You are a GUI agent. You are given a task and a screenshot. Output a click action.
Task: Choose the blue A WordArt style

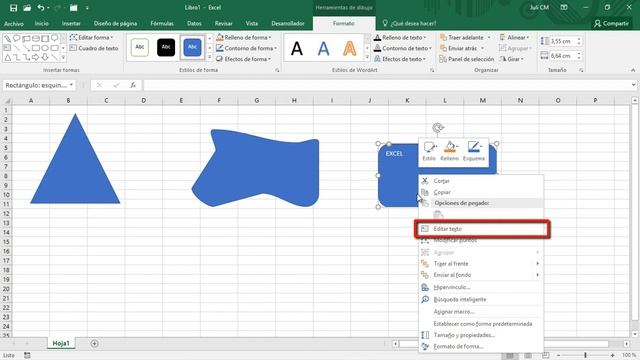pos(323,49)
